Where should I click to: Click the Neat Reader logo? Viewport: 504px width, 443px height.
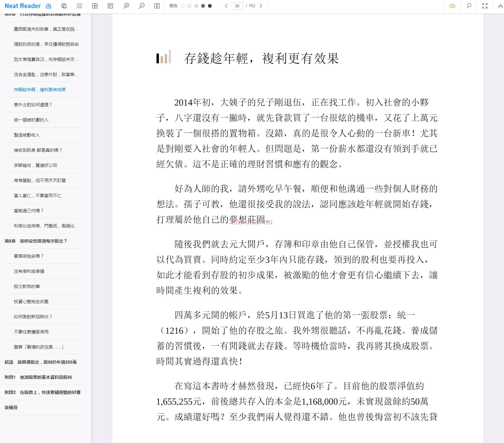[x=23, y=6]
